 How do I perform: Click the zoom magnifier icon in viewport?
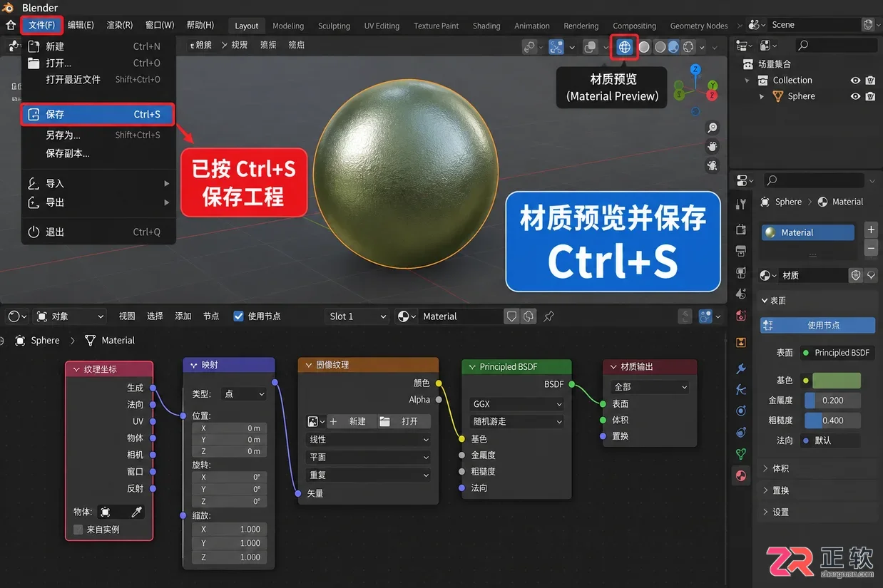712,128
